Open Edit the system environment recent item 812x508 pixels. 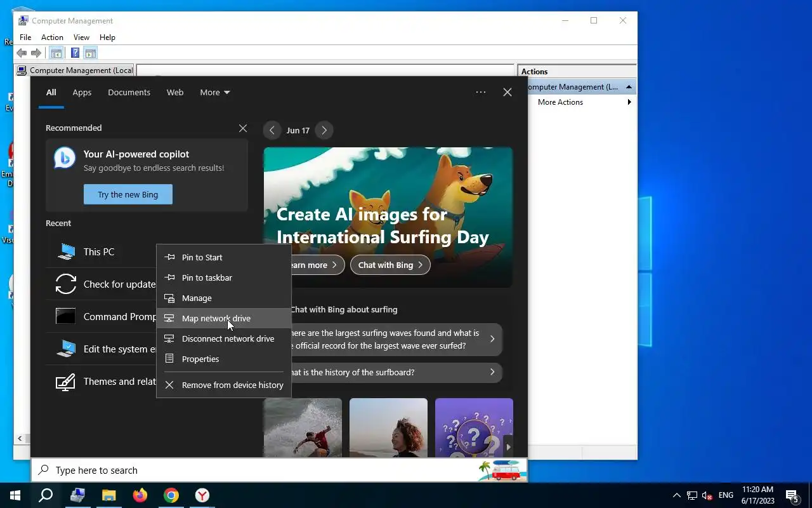point(101,349)
